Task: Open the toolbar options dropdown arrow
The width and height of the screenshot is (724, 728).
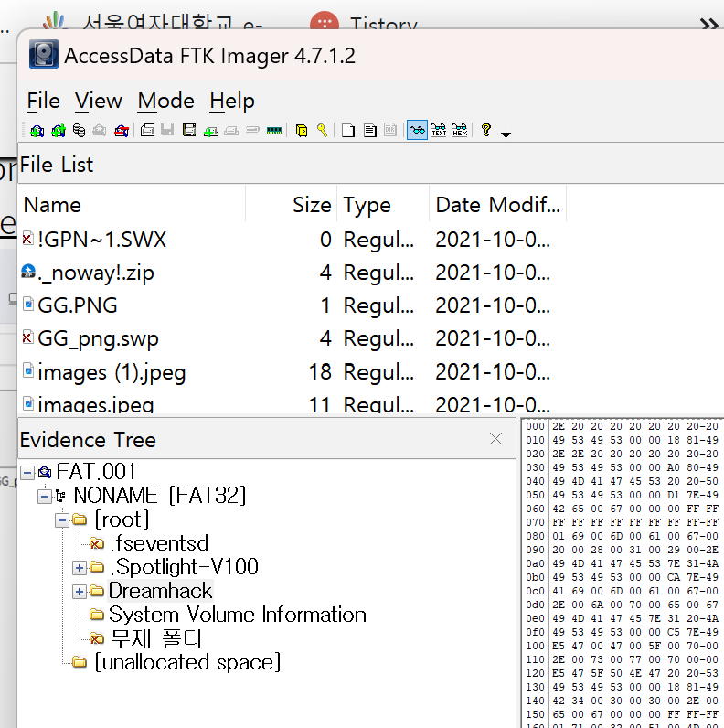Action: [506, 135]
